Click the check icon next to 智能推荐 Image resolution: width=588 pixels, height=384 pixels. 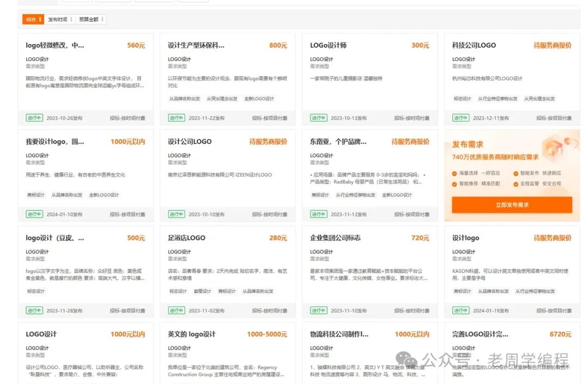click(454, 184)
